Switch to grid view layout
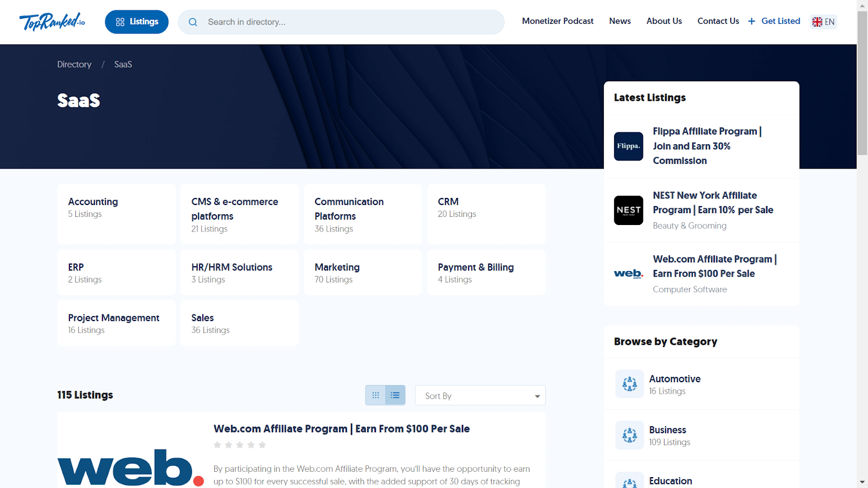This screenshot has width=868, height=488. [375, 395]
